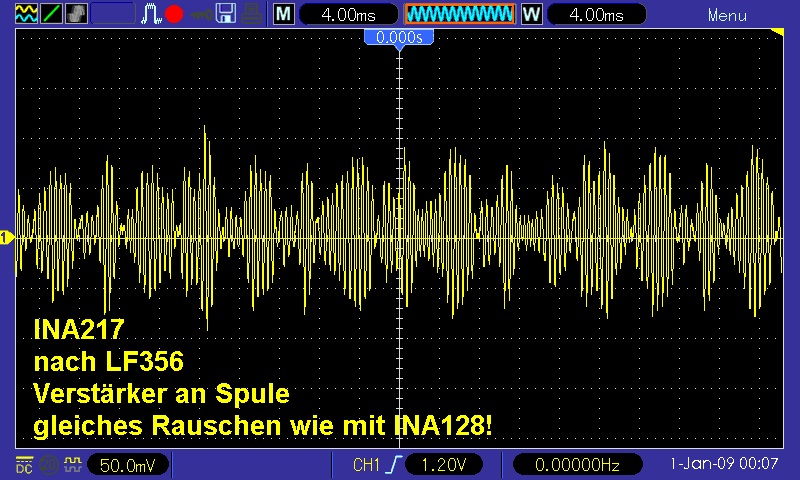Click the rising edge trigger slope icon
800x480 pixels.
[394, 465]
